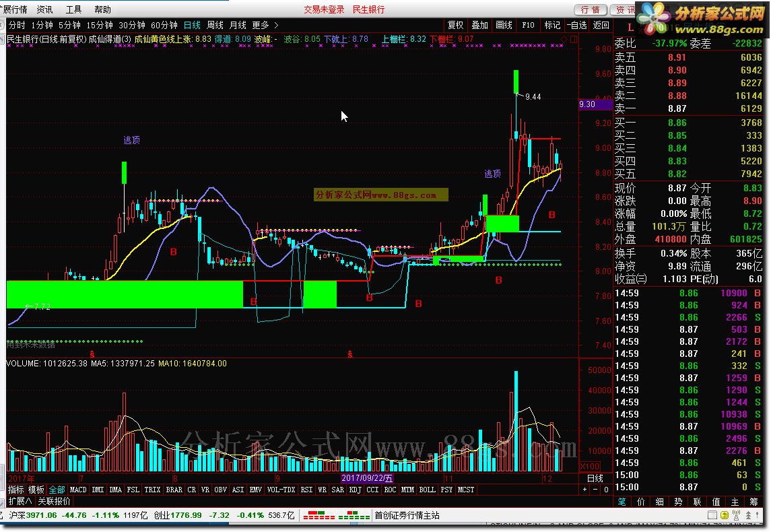Select the 筹 chips tab
This screenshot has height=532, width=771.
(753, 502)
